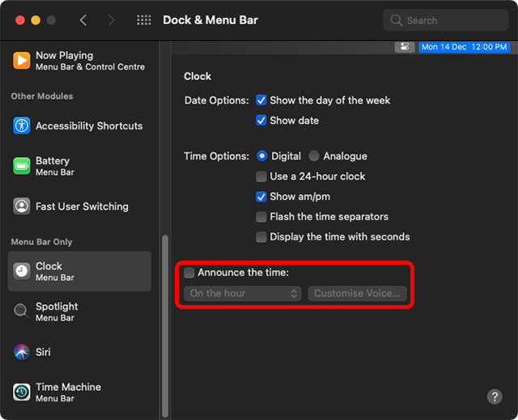Click the search magnifier icon

coord(396,20)
